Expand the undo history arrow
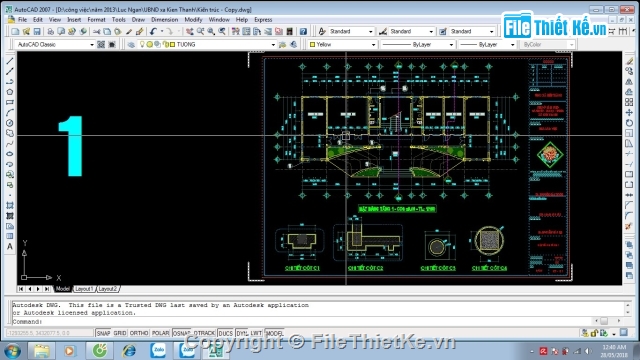This screenshot has width=640, height=360. click(x=162, y=31)
